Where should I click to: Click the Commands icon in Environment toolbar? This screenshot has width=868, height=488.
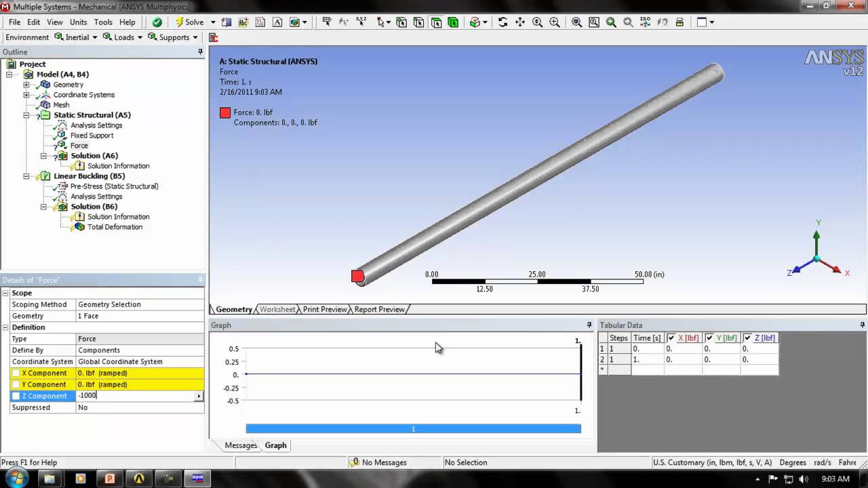pyautogui.click(x=213, y=37)
